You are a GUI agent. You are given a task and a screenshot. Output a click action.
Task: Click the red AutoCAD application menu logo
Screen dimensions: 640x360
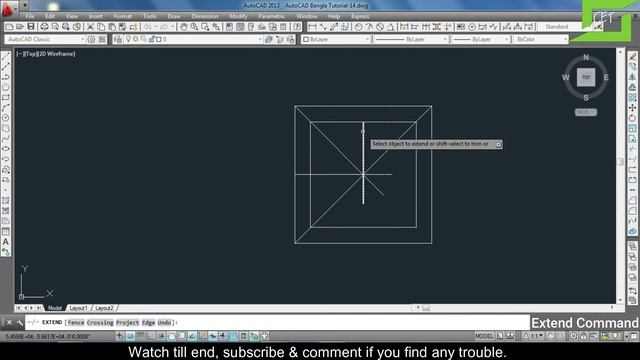pyautogui.click(x=8, y=9)
